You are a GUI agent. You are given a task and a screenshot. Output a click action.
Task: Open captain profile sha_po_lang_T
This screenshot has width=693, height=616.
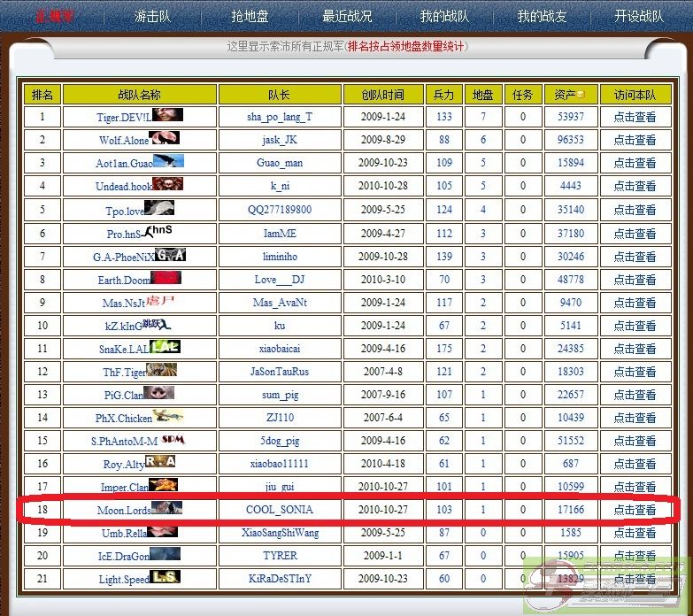(280, 117)
